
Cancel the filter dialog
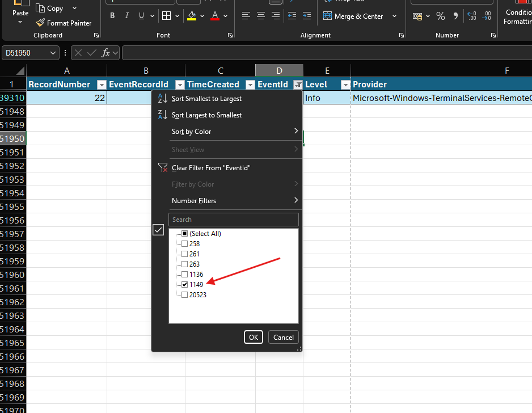pyautogui.click(x=284, y=337)
